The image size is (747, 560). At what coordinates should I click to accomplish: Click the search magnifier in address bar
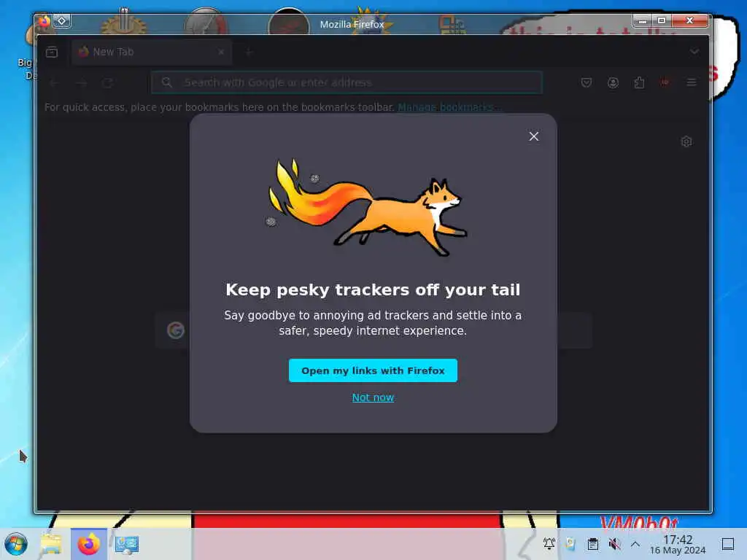tap(167, 82)
